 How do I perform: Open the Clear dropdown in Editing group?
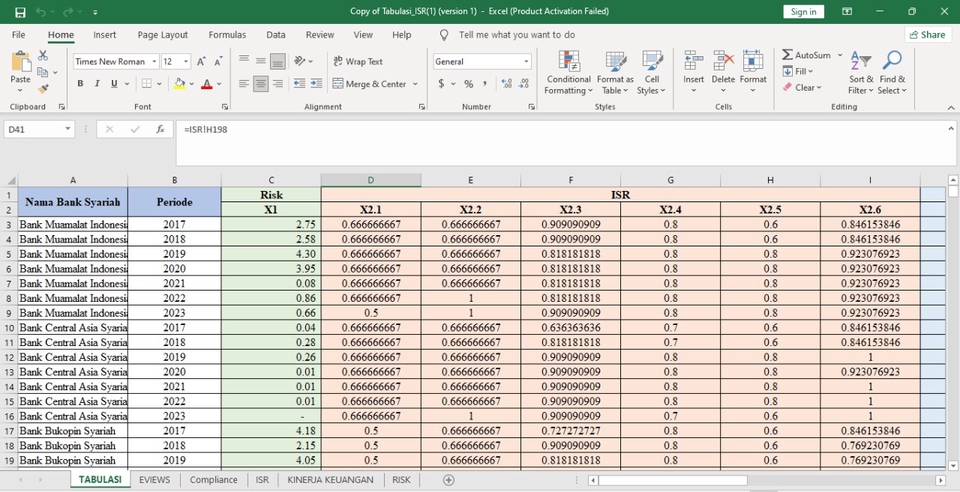pyautogui.click(x=801, y=88)
